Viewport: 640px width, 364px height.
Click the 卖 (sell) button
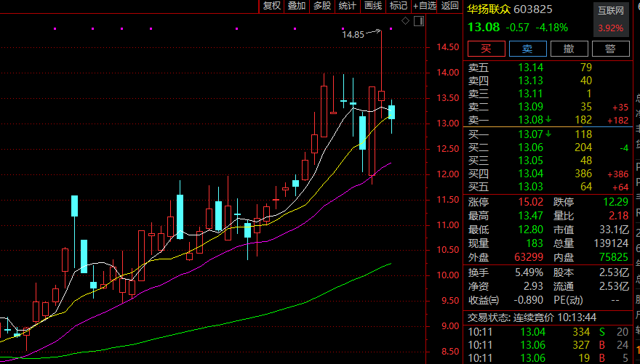(527, 49)
